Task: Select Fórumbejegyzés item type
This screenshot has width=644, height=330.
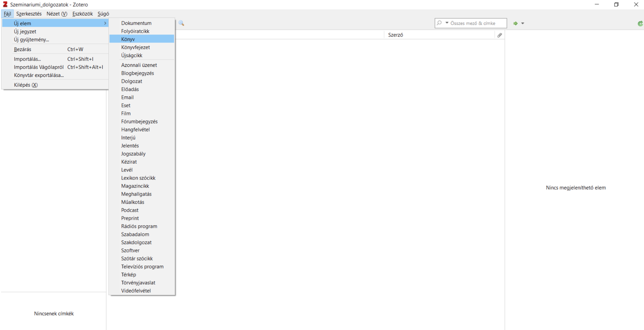Action: (142, 121)
